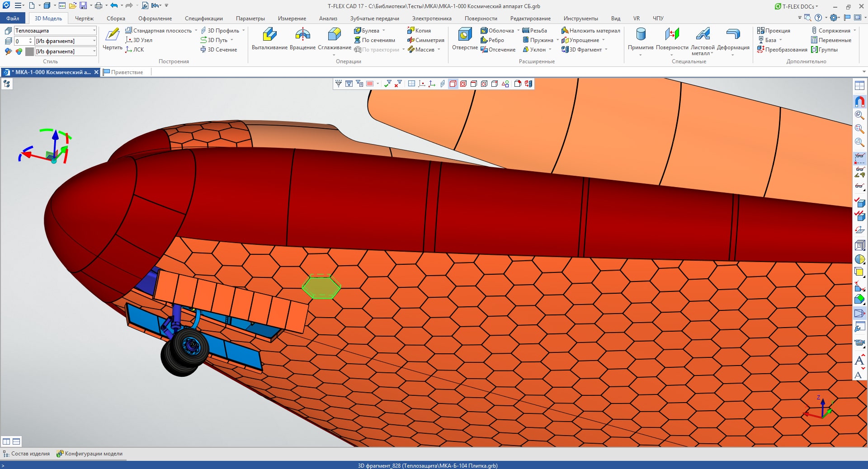Click the Переменные command
The image size is (868, 469).
pyautogui.click(x=831, y=40)
